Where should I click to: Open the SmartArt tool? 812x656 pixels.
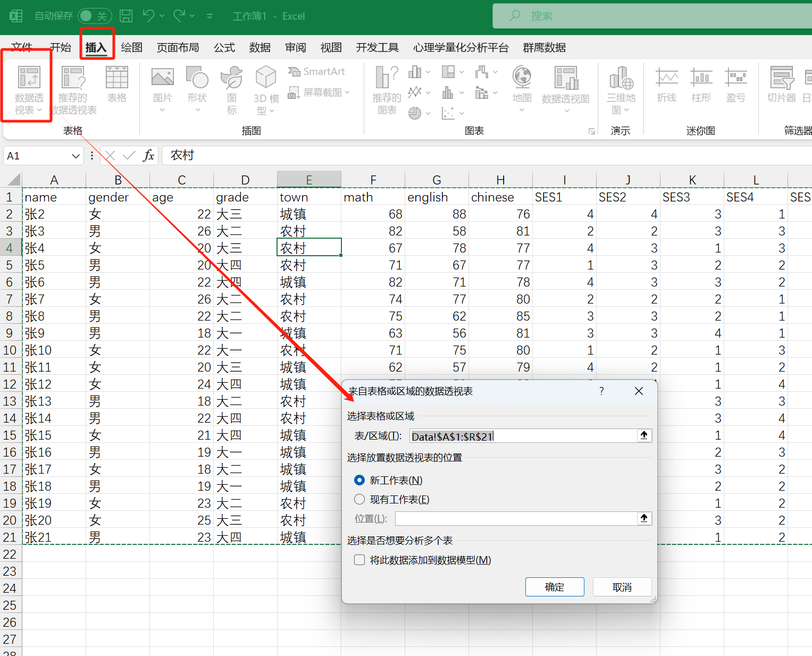click(x=317, y=71)
